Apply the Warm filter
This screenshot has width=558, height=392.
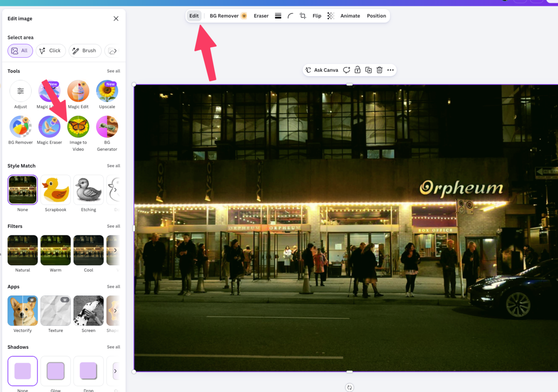(55, 250)
